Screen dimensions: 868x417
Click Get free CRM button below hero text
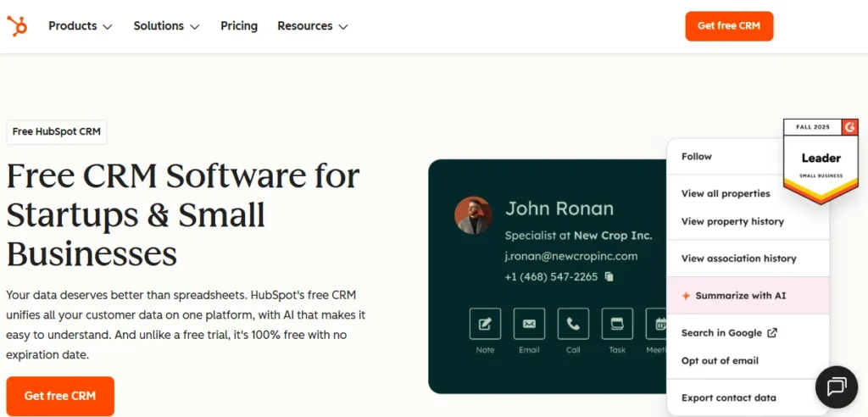(x=60, y=396)
